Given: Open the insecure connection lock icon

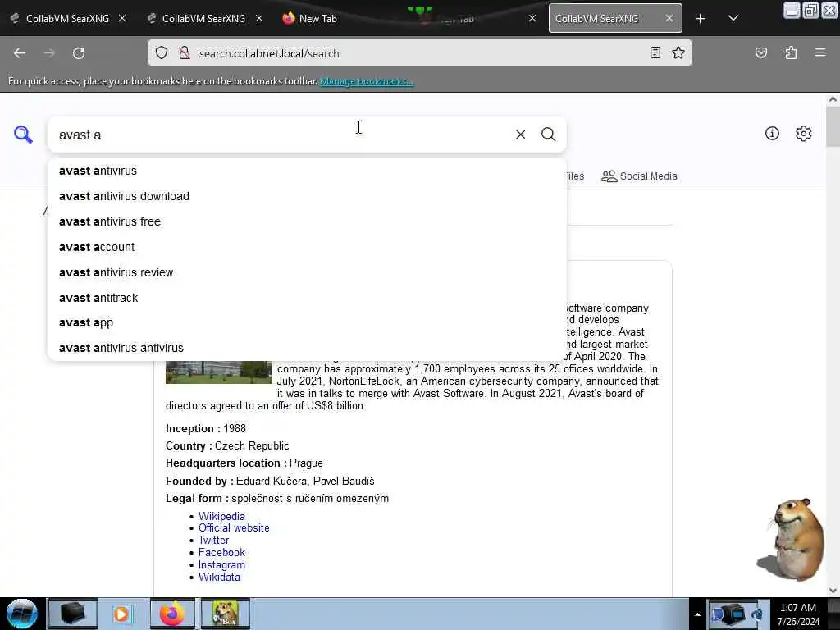Looking at the screenshot, I should pyautogui.click(x=185, y=52).
